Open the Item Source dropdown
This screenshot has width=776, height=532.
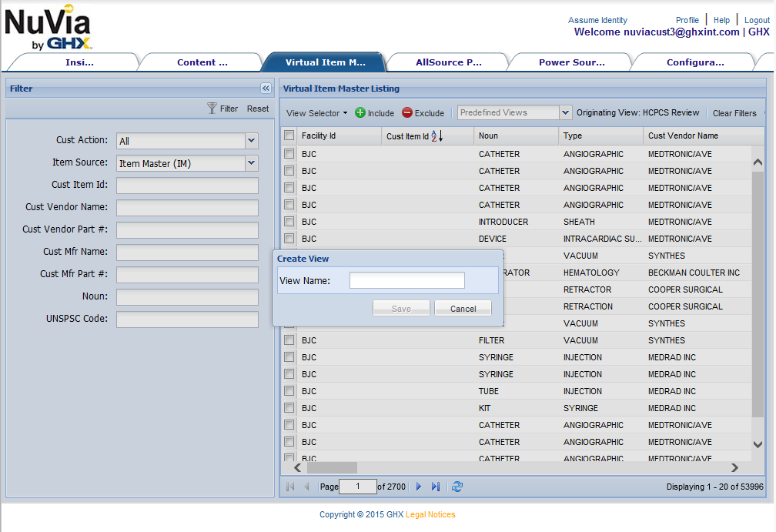pos(252,162)
